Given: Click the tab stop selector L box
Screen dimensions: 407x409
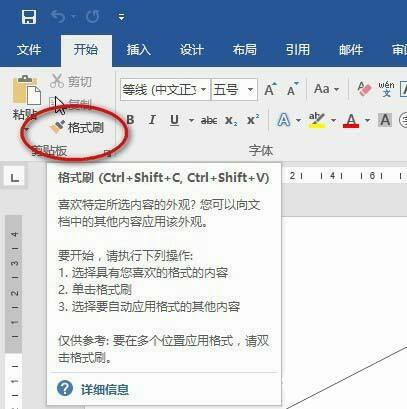Looking at the screenshot, I should coord(14,177).
